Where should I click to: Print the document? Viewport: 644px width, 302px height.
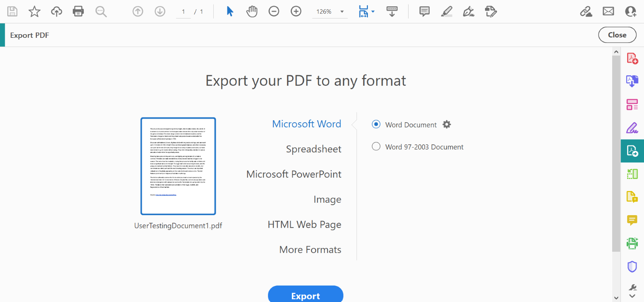click(x=78, y=11)
